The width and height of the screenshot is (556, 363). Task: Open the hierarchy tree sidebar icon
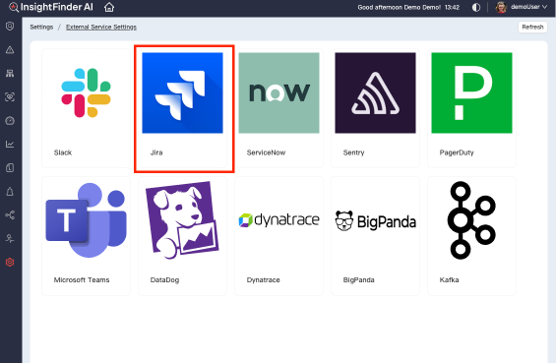click(10, 73)
